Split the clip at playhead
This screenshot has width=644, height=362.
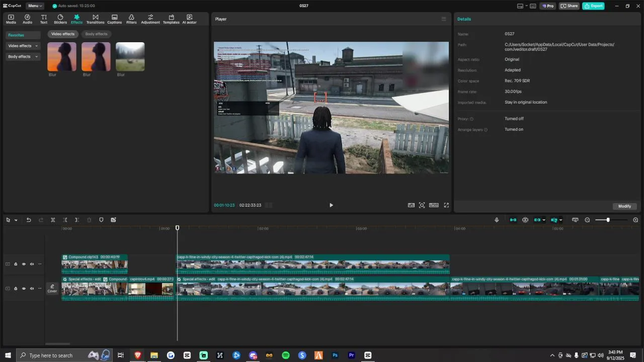[x=53, y=220]
